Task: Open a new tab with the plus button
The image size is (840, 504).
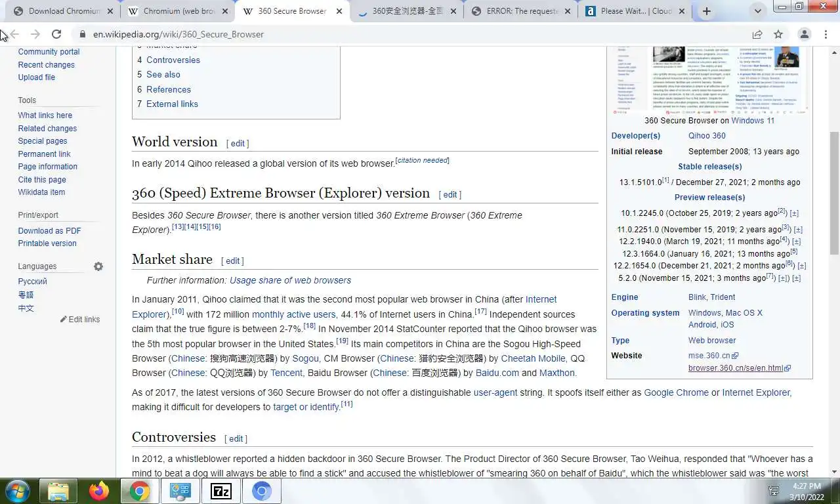Action: point(706,11)
